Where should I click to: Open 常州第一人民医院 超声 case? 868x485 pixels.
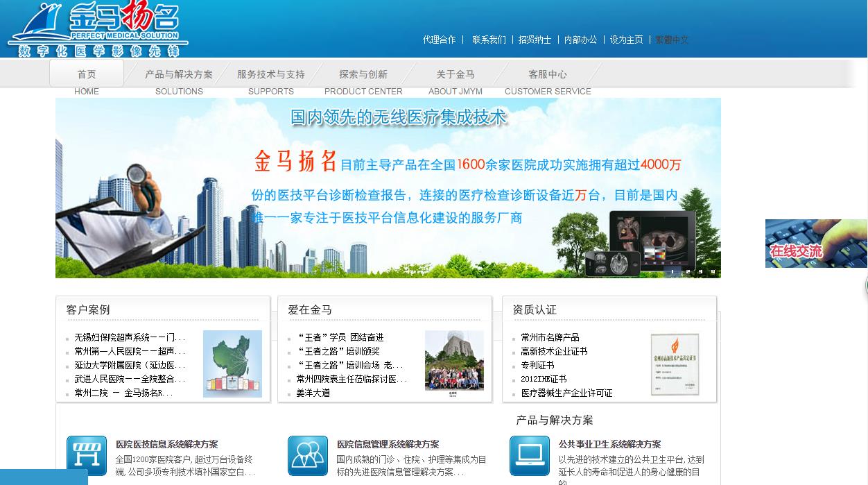pos(130,351)
